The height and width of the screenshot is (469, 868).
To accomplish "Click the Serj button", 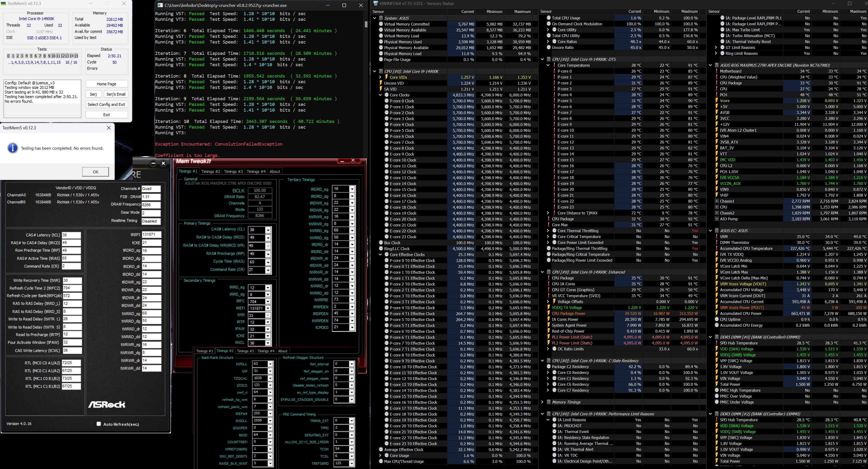I will point(93,94).
